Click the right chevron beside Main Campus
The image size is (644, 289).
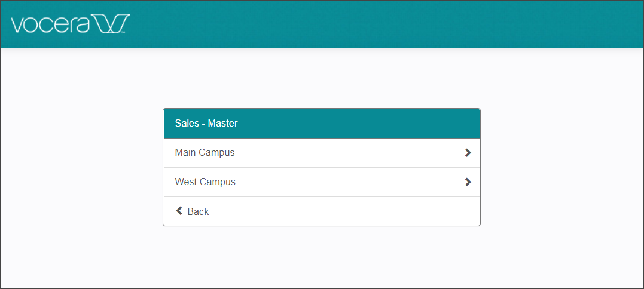(x=468, y=153)
